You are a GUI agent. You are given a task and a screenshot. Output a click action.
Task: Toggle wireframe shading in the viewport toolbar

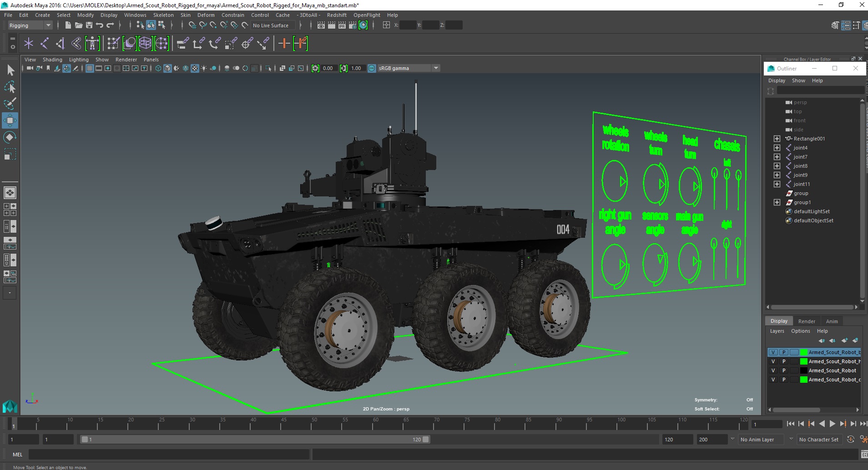click(158, 68)
